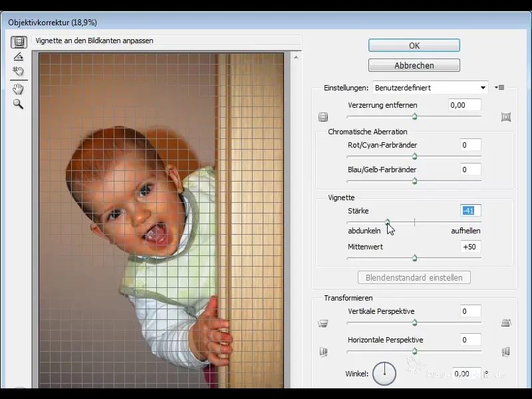Viewport: 532px width, 399px height.
Task: Click Blendenstandard einstellen button
Action: pos(414,277)
